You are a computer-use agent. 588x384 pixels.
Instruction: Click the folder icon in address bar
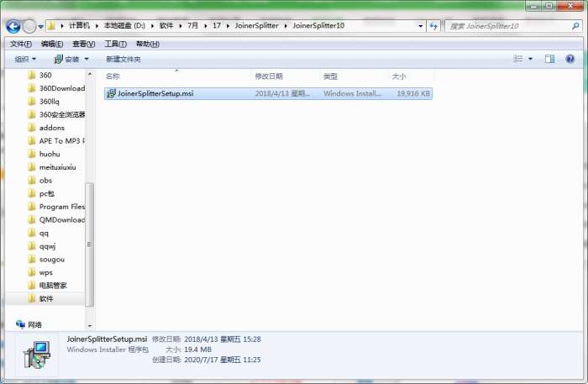click(52, 26)
